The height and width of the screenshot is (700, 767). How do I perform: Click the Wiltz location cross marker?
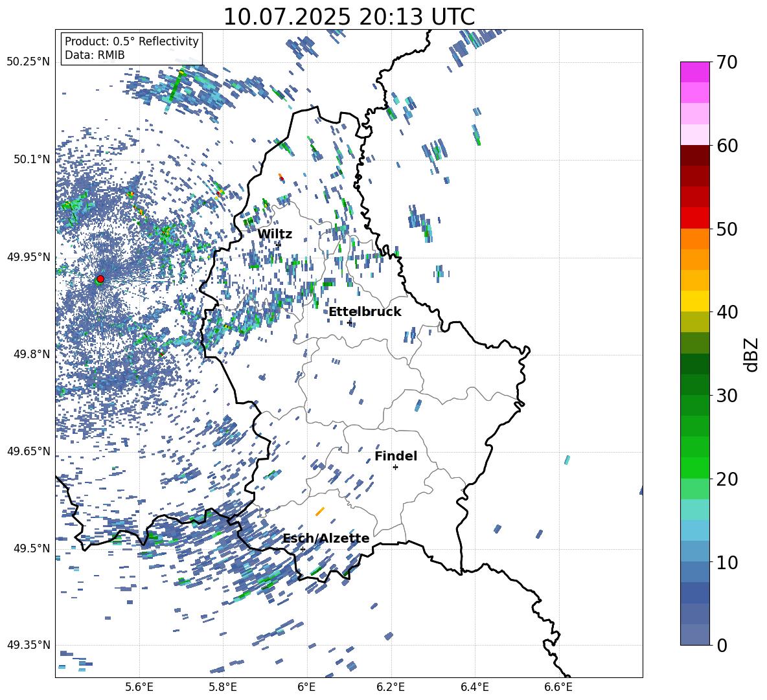[279, 244]
